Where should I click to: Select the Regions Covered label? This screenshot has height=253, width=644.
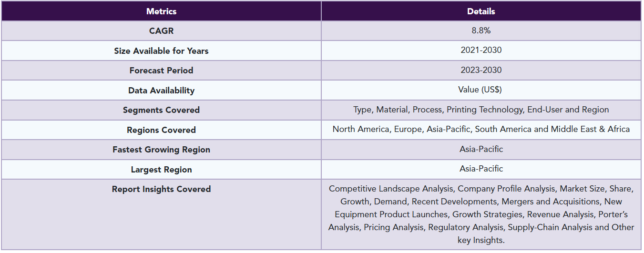pyautogui.click(x=161, y=130)
